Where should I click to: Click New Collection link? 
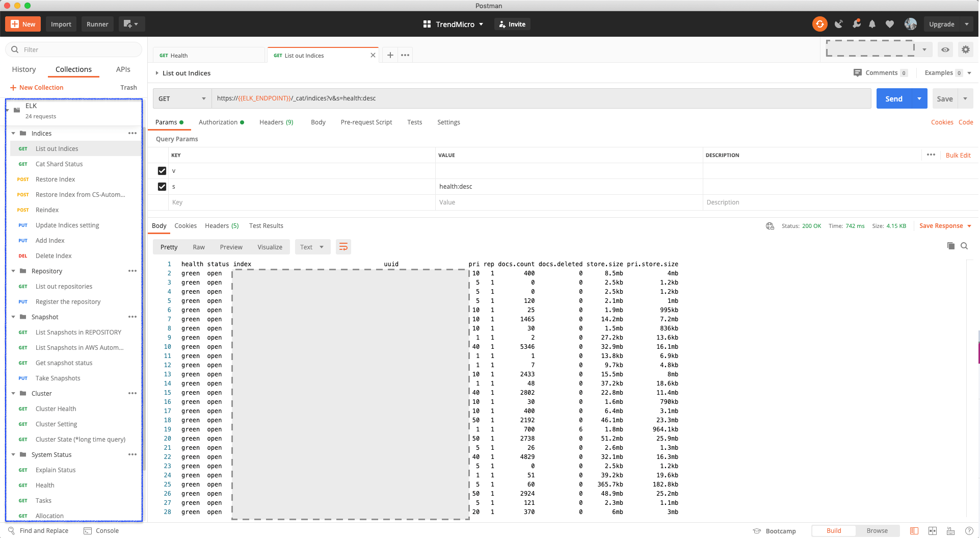37,87
